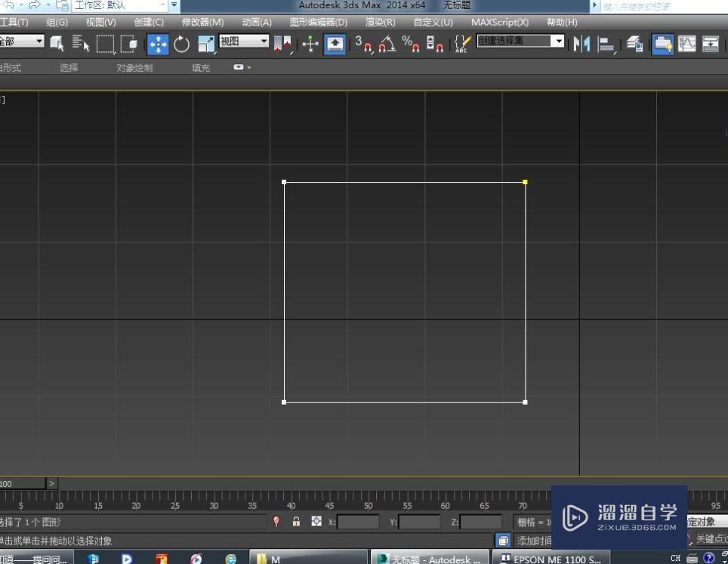Expand the reference coordinate system dropdown (视图)
728x564 pixels.
pyautogui.click(x=264, y=42)
